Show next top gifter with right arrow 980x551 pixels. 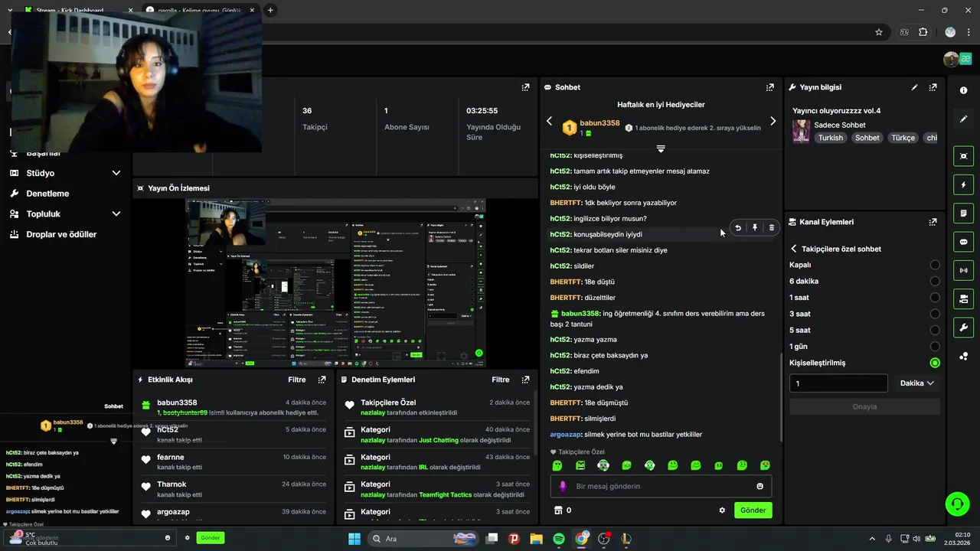(x=773, y=121)
